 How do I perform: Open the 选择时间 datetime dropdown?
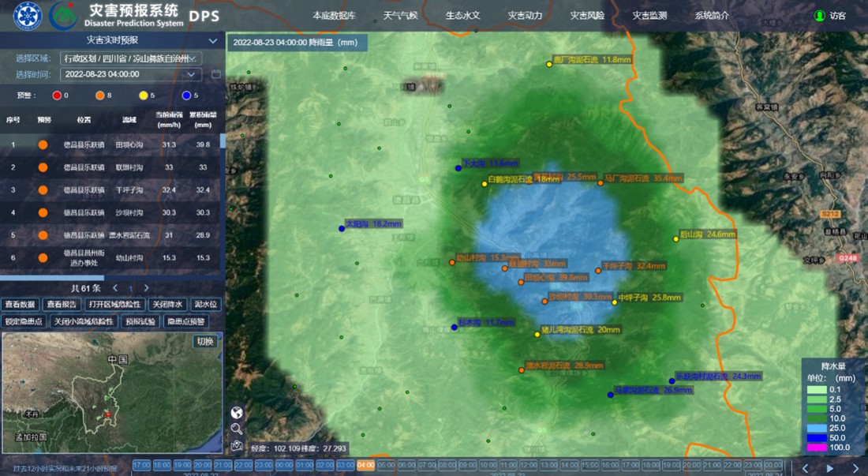tap(131, 74)
